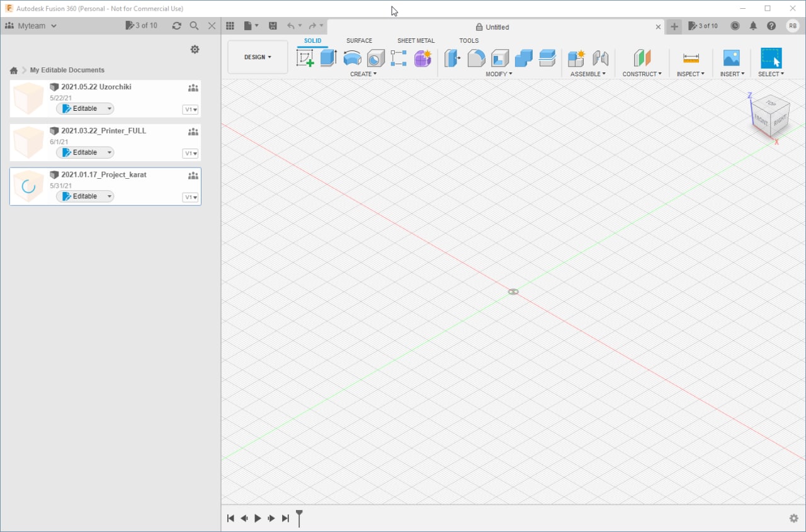The width and height of the screenshot is (806, 532).
Task: Expand the ASSEMBLE menu
Action: (588, 74)
